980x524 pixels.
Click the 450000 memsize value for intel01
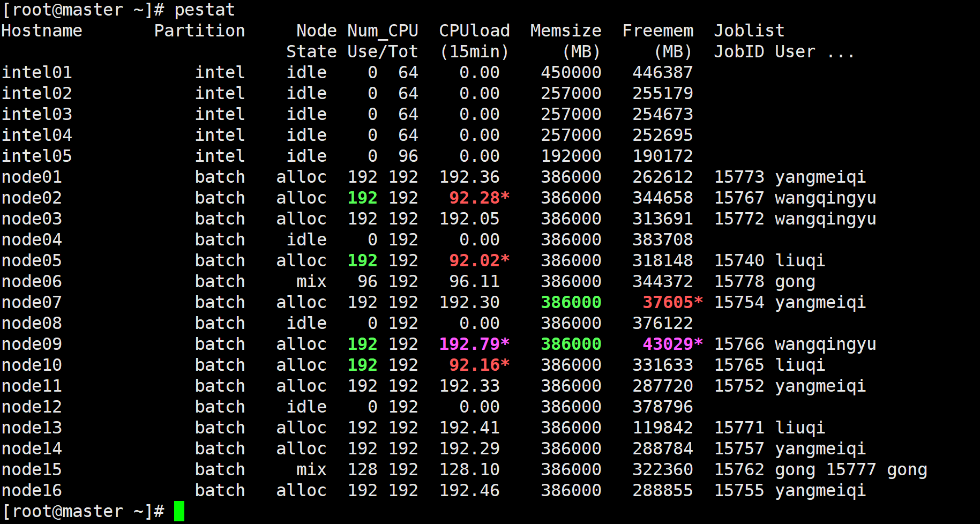(x=571, y=72)
